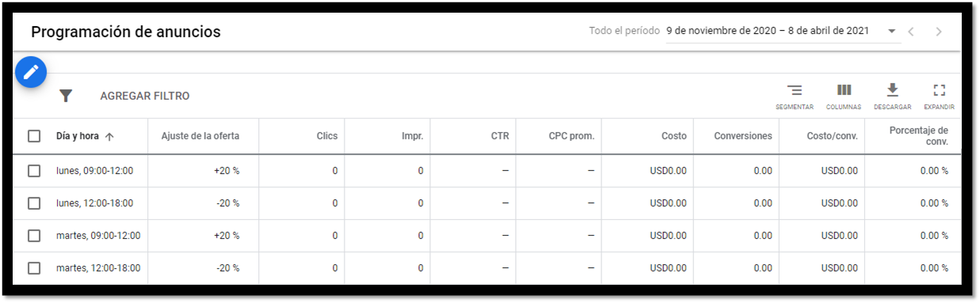Open the Segmentar icon
The image size is (980, 303).
coord(794,96)
